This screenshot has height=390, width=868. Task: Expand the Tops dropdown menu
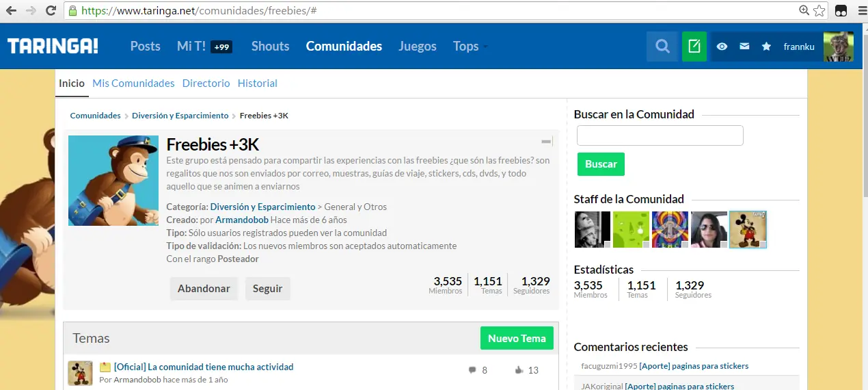coord(470,47)
